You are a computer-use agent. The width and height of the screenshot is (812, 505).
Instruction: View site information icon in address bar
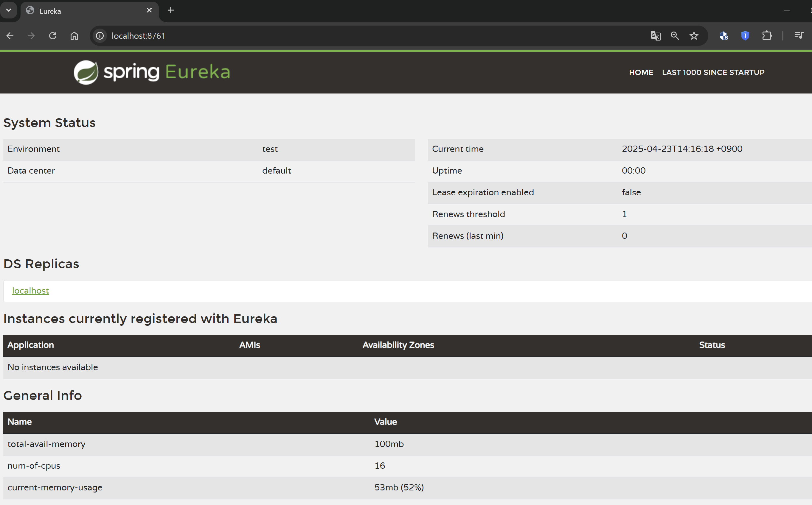point(100,36)
